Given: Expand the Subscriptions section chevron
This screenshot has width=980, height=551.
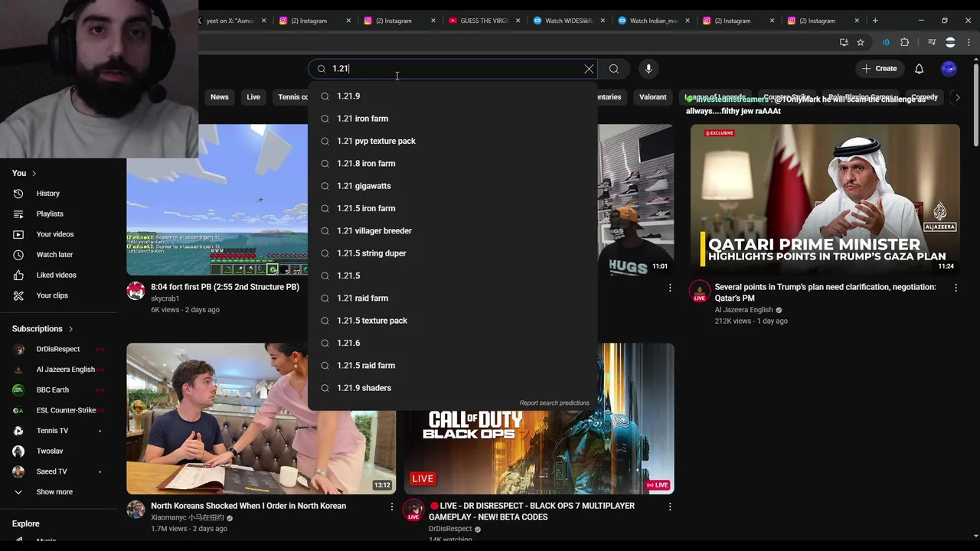Looking at the screenshot, I should (x=70, y=329).
